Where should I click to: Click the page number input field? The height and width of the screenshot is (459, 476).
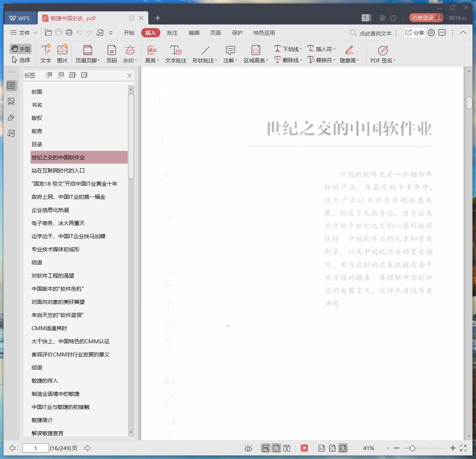(x=35, y=448)
